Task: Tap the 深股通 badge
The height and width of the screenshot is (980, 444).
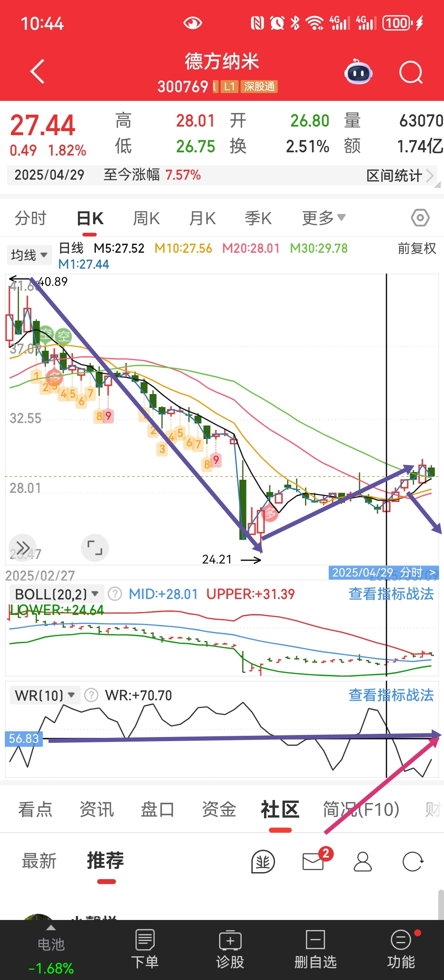Action: pos(259,87)
